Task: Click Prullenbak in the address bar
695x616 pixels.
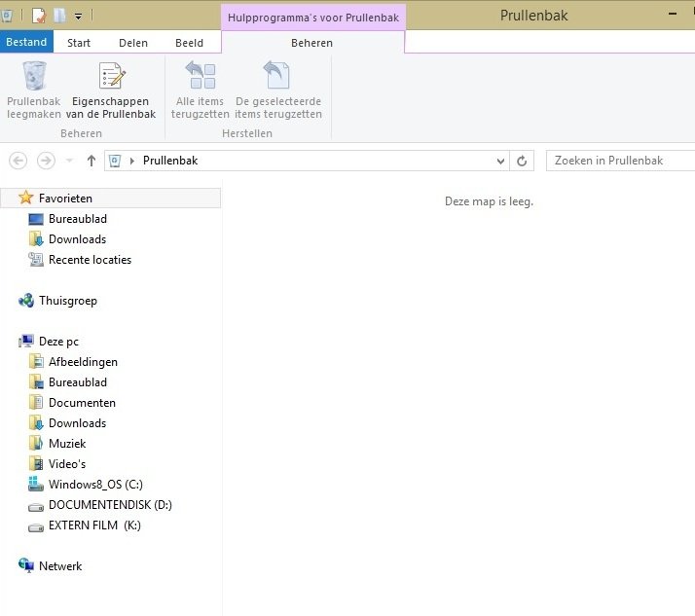Action: click(170, 161)
